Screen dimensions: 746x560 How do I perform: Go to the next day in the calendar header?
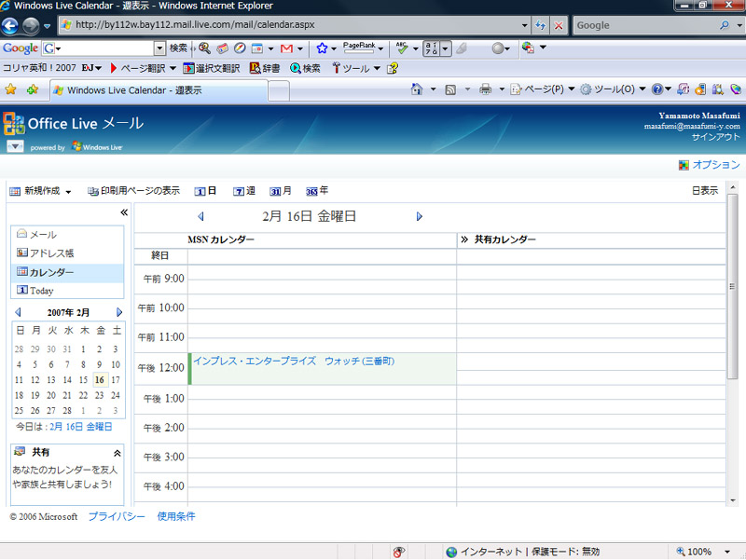pyautogui.click(x=419, y=217)
